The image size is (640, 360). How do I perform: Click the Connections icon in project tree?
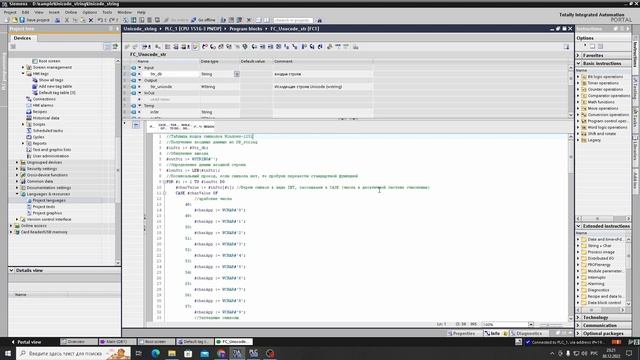29,99
